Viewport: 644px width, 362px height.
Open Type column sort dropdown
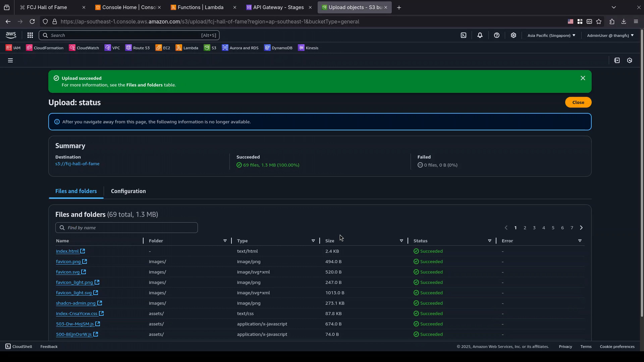(313, 241)
